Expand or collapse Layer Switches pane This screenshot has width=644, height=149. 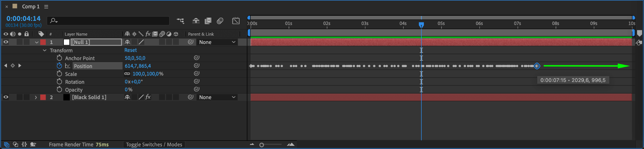7,145
